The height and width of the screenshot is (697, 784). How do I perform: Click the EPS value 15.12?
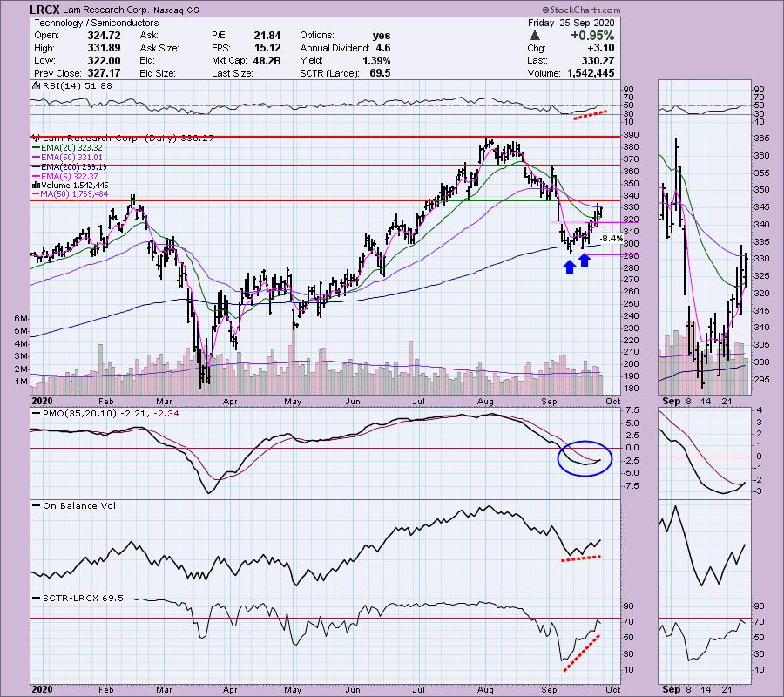pos(267,48)
